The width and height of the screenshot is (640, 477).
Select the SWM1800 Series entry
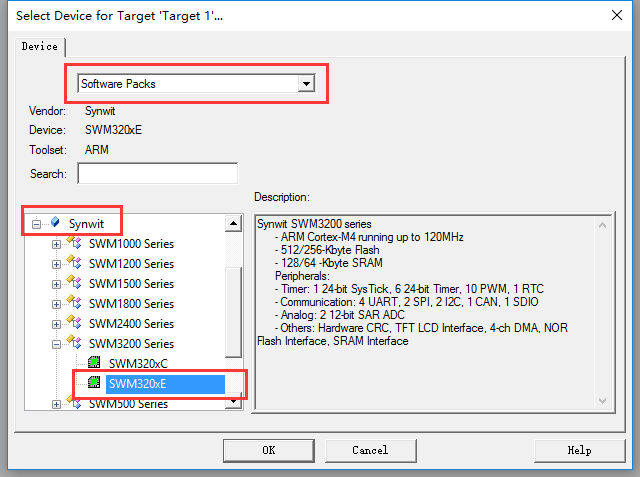[x=131, y=304]
